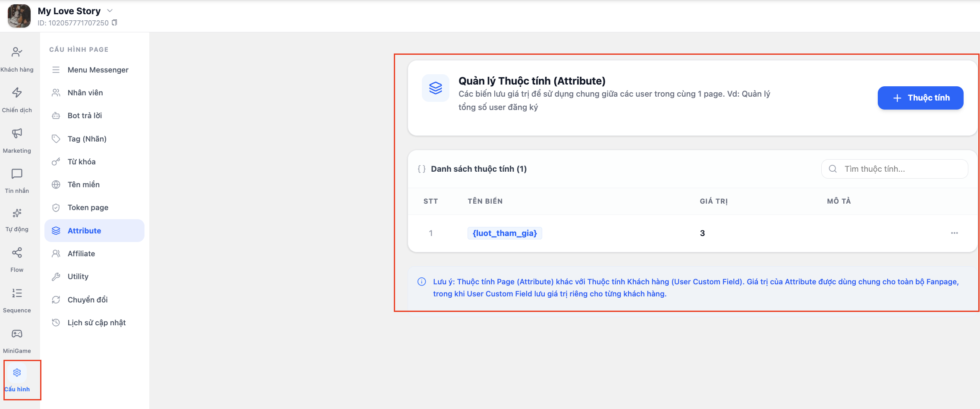Click the Cấu hình gear icon
Screen dimensions: 980x409
click(x=17, y=373)
